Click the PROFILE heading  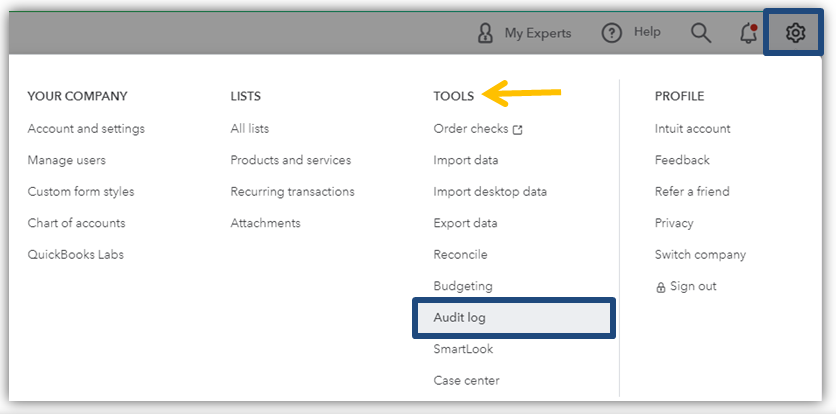pos(679,96)
